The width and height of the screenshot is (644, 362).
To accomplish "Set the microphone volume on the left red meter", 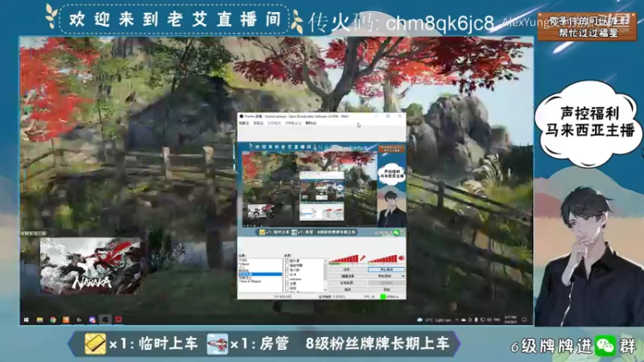I will pyautogui.click(x=344, y=258).
